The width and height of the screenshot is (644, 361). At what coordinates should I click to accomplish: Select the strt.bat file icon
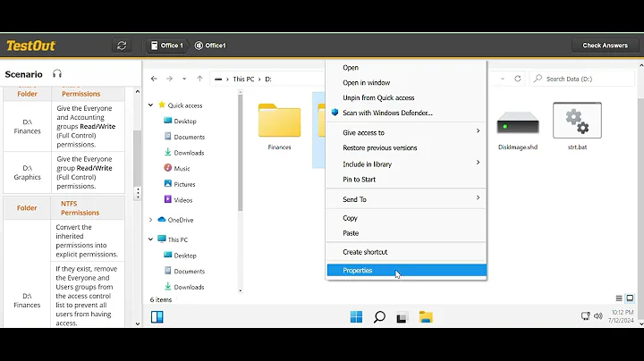click(x=577, y=121)
